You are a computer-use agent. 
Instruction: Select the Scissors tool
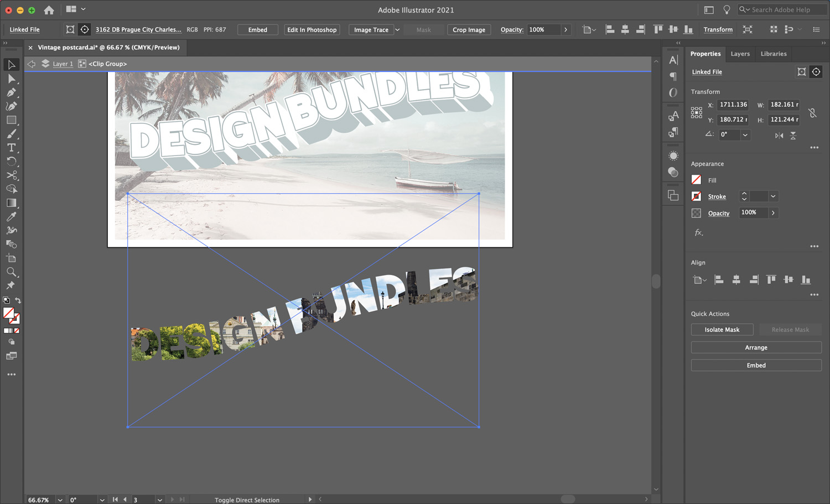click(x=11, y=175)
